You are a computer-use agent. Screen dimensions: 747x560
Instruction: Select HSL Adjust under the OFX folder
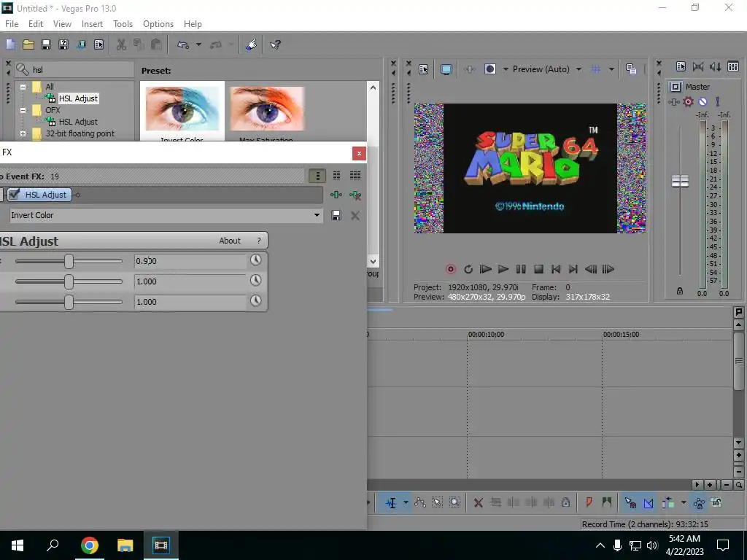tap(78, 122)
